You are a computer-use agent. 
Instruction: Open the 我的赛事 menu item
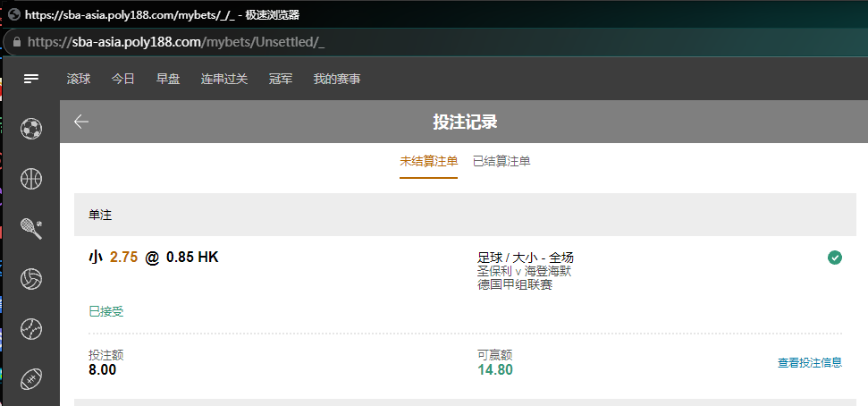tap(337, 79)
